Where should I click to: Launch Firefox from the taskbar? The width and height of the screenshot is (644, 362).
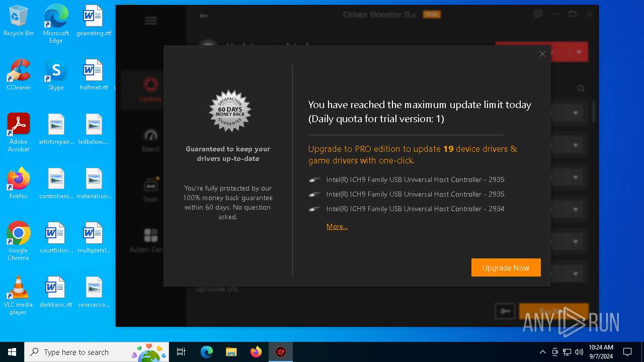coord(256,352)
